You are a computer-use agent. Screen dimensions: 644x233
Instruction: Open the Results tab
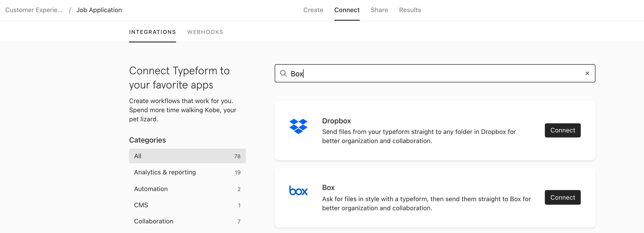click(410, 10)
